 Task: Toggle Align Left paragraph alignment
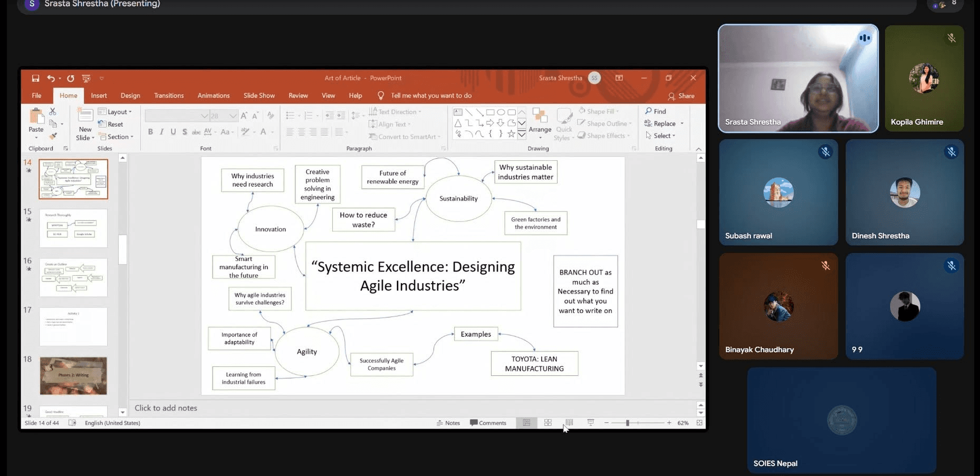(x=290, y=132)
